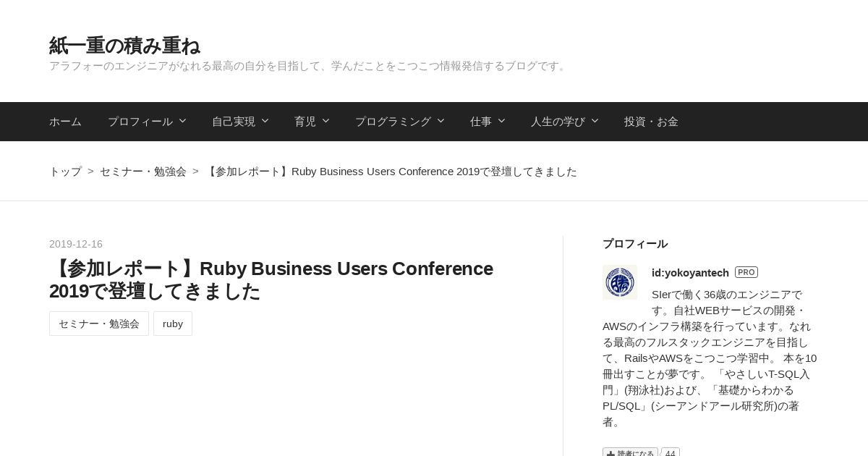
Task: Go to the 投資・お金 menu item
Action: point(651,122)
